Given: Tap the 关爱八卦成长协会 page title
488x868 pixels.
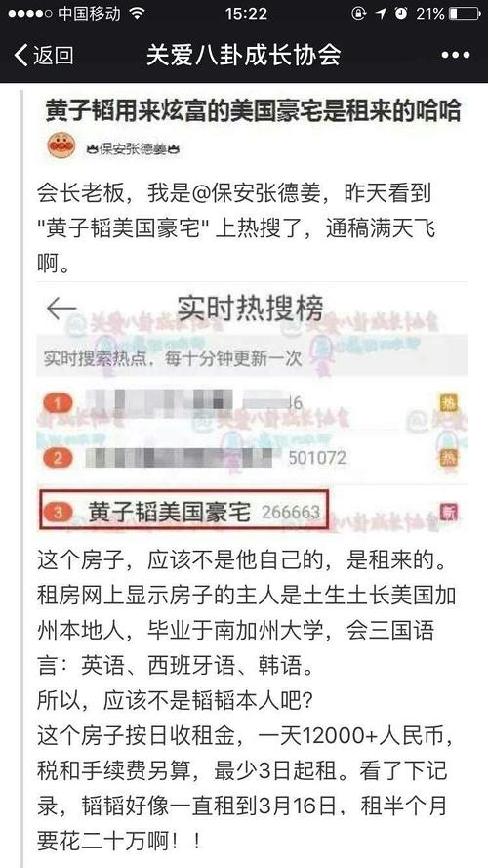Looking at the screenshot, I should pos(243,56).
